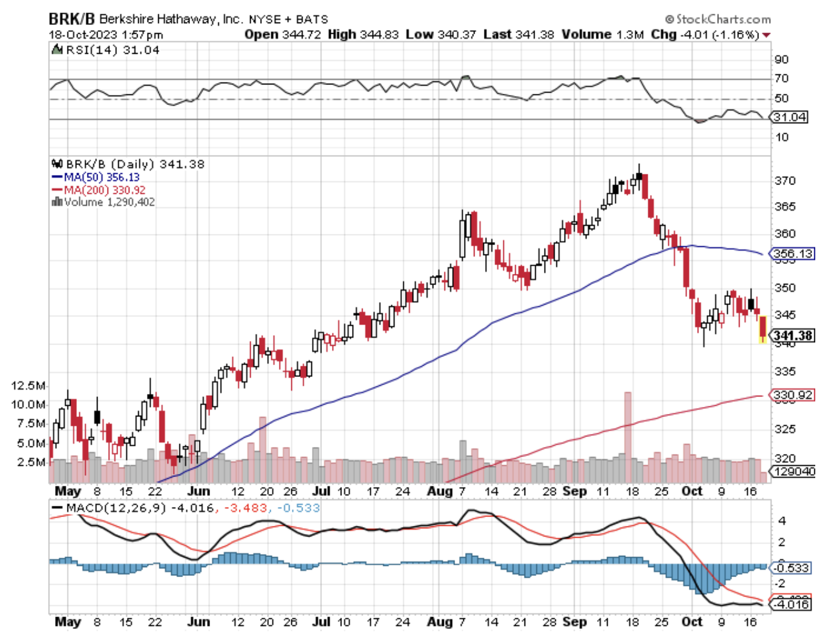Click the May label under the price chart

[x=68, y=491]
